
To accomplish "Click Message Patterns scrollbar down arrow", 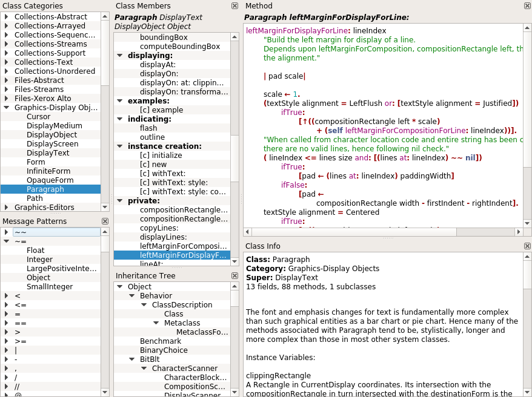I will pyautogui.click(x=105, y=392).
